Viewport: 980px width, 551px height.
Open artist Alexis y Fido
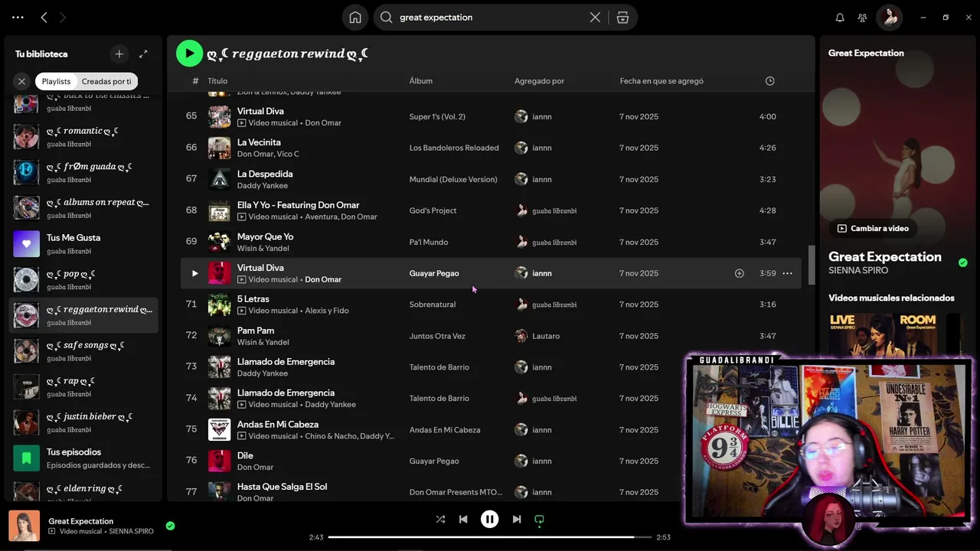[x=327, y=311]
